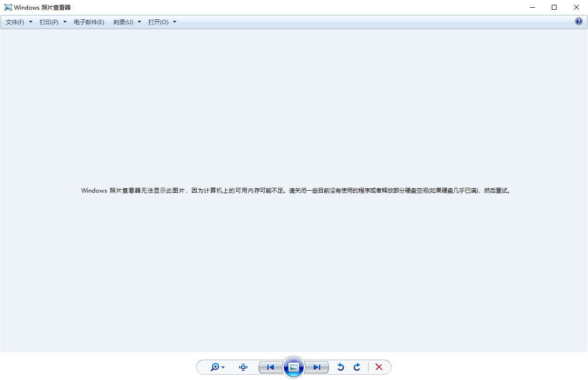Delete the picture with the red X
This screenshot has height=380, width=588.
[379, 367]
